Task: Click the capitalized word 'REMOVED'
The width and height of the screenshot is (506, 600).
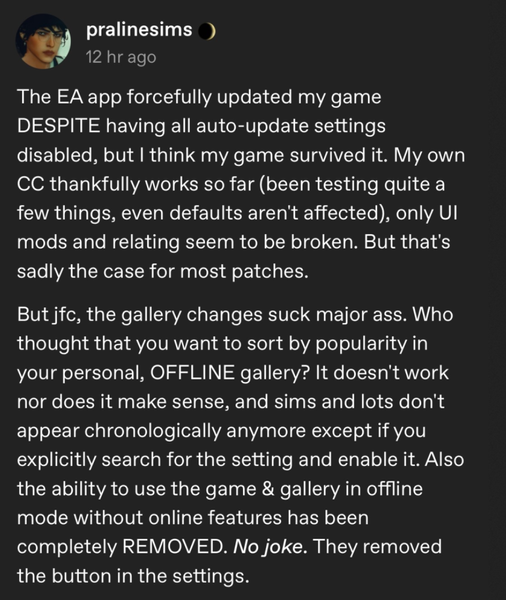Action: [x=174, y=546]
